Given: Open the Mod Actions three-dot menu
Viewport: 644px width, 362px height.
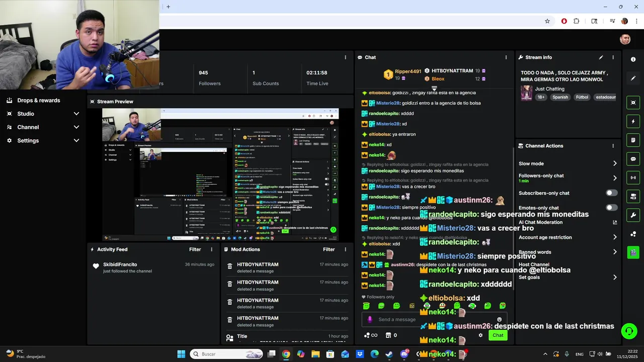Looking at the screenshot, I should 345,249.
